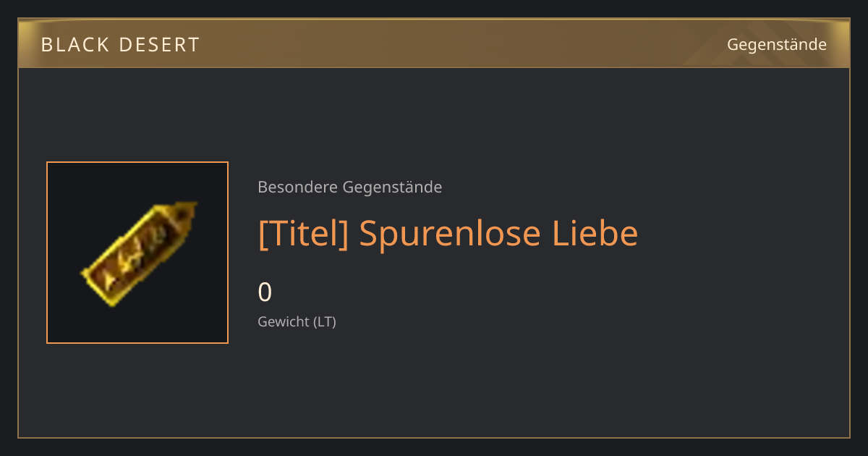Click the item name [Titel] Spurenlose Liebe
Image resolution: width=868 pixels, height=456 pixels.
tap(448, 234)
